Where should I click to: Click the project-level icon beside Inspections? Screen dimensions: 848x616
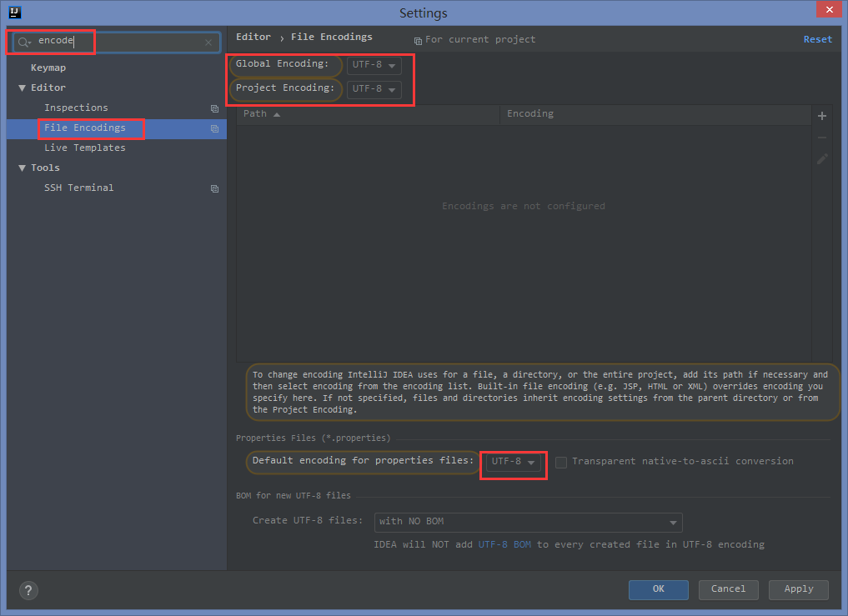[214, 108]
